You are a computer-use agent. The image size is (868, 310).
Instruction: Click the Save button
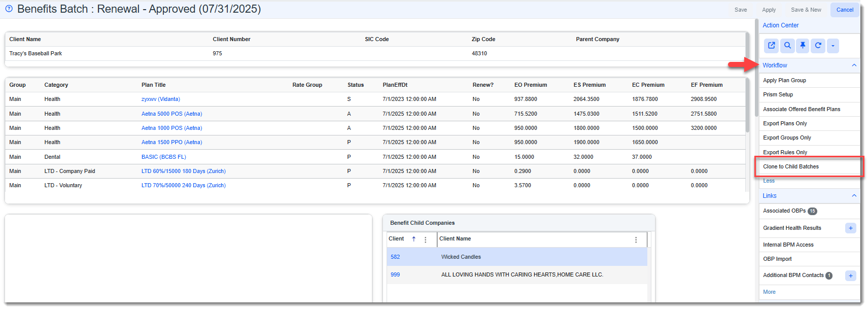pyautogui.click(x=741, y=10)
